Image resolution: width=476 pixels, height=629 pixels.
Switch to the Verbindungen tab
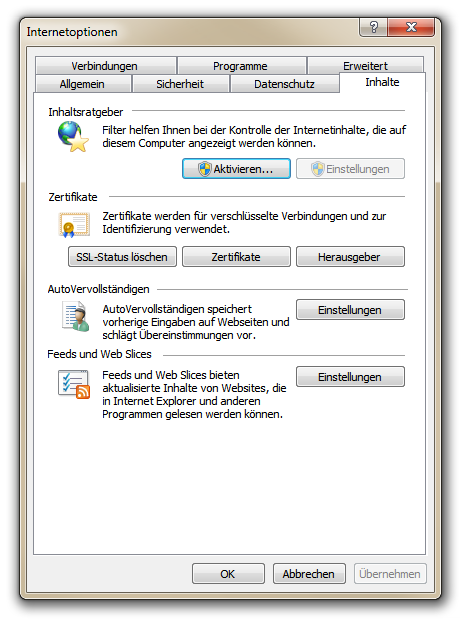tap(105, 66)
